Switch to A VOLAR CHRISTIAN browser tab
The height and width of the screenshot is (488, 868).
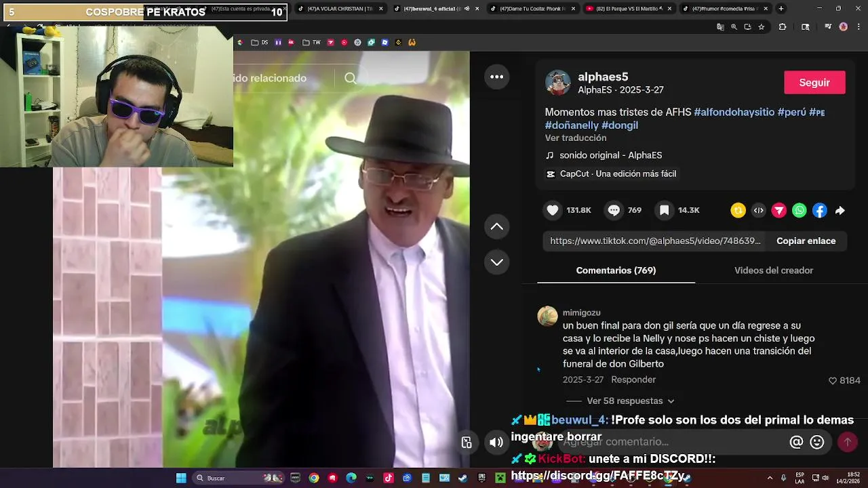tap(340, 9)
